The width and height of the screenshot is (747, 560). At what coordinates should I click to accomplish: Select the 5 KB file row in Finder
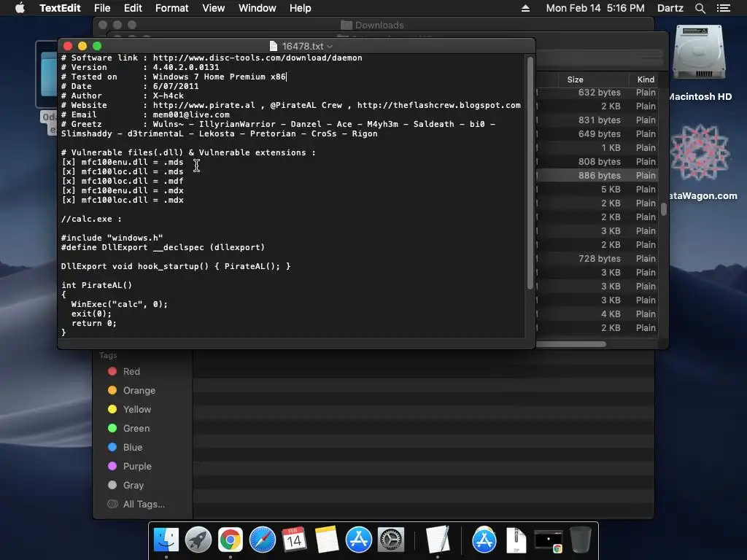tap(598, 189)
